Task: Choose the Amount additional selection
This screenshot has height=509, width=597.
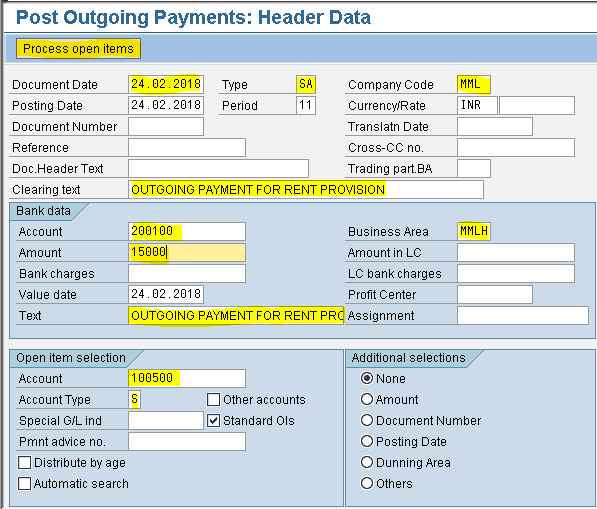Action: pos(367,399)
